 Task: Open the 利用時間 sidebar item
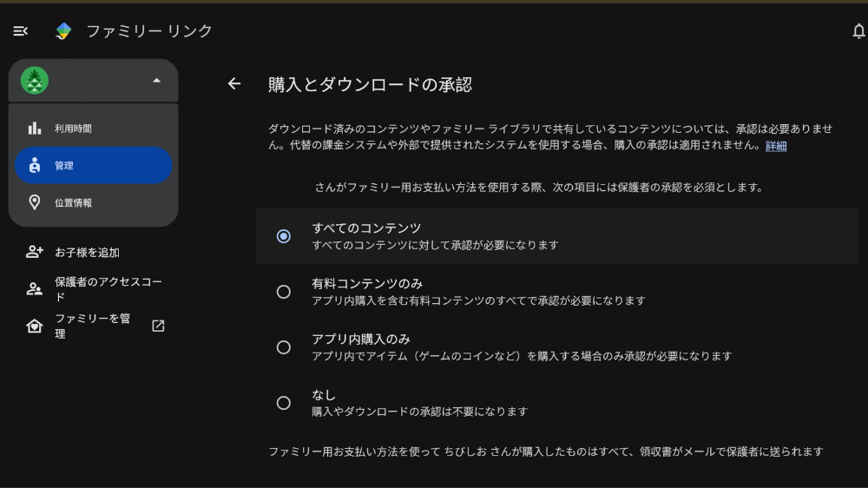tap(94, 128)
